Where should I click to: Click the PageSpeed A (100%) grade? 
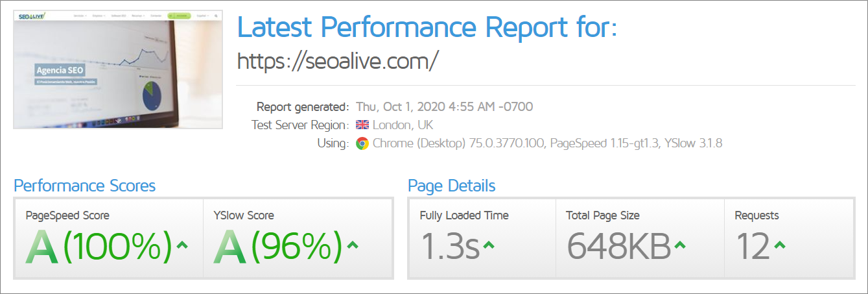99,247
